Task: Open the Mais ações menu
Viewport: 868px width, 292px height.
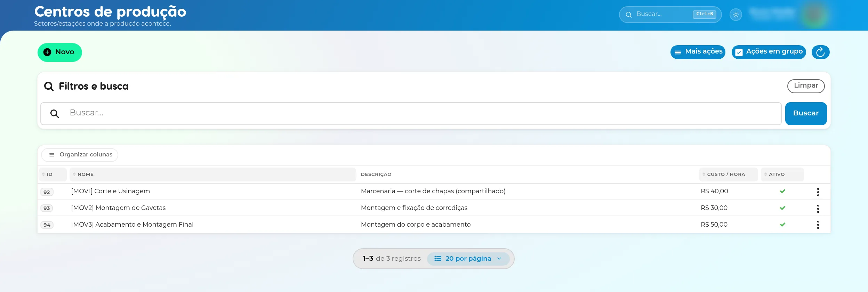Action: [698, 52]
